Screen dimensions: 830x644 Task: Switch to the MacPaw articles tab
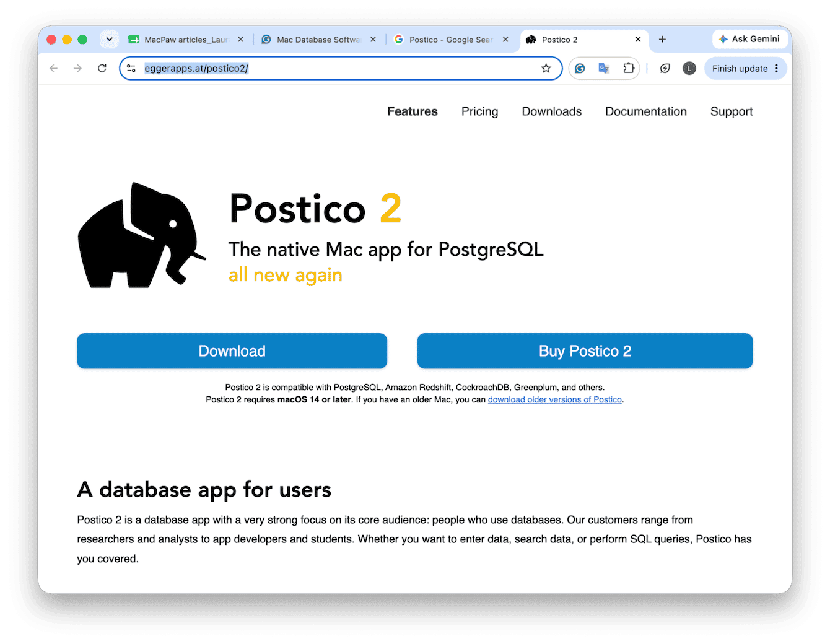tap(186, 39)
